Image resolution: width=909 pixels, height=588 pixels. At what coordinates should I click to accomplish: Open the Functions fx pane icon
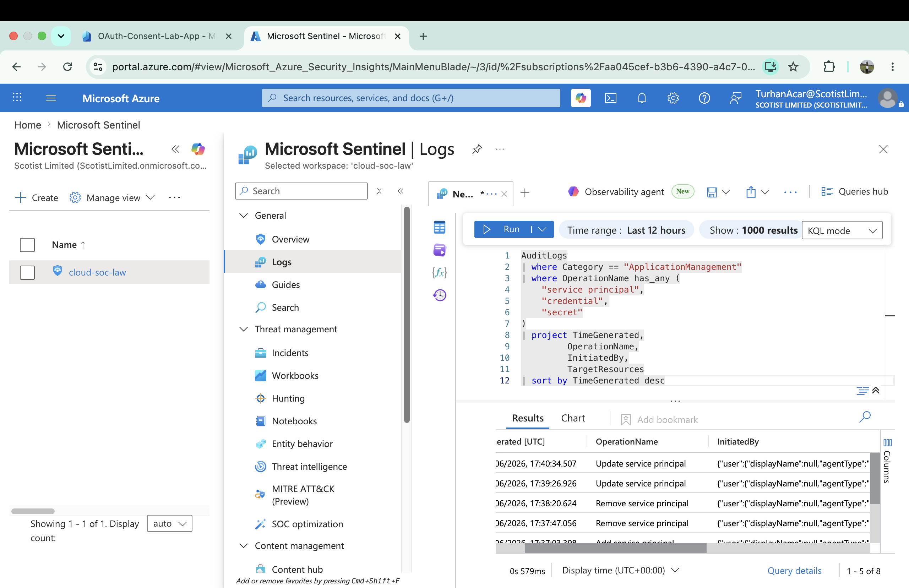click(x=440, y=272)
